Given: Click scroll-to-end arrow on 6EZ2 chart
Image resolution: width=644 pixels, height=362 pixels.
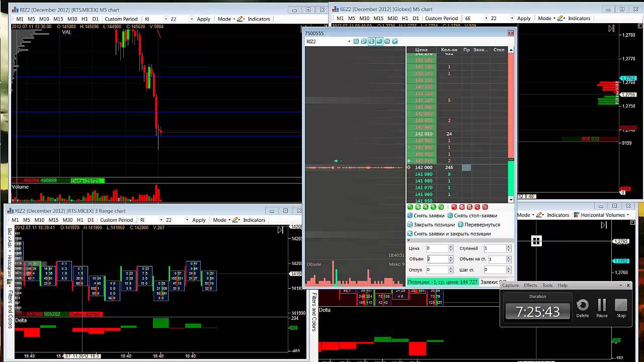Looking at the screenshot, I should pyautogui.click(x=611, y=29).
